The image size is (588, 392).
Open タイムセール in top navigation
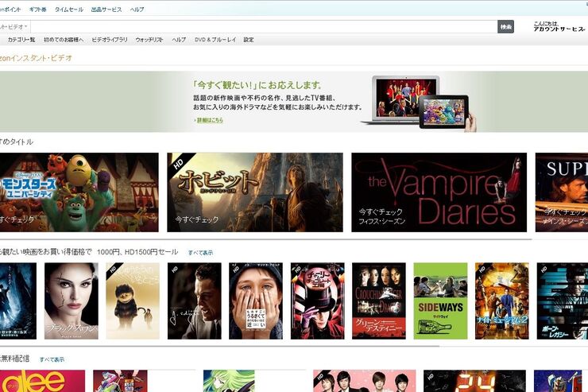(69, 10)
